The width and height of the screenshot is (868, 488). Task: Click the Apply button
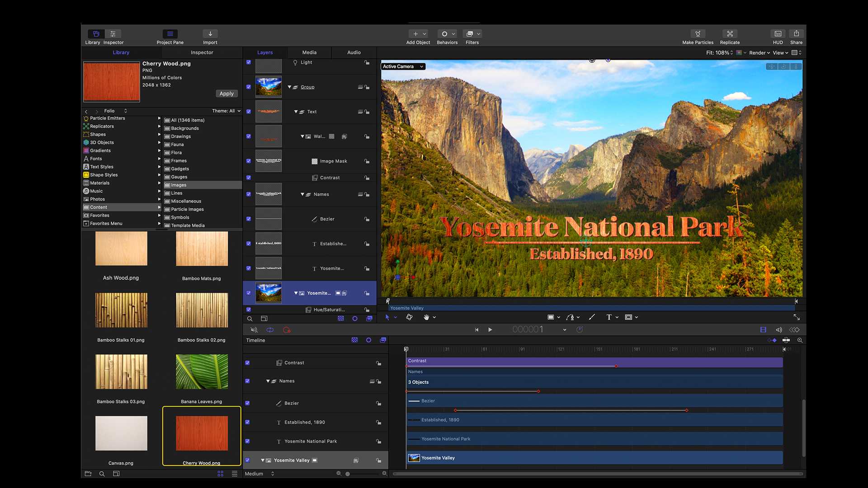pos(226,94)
